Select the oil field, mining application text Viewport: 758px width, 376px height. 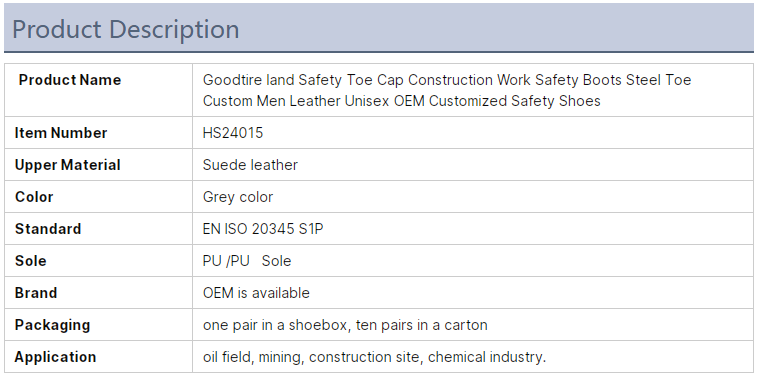click(254, 357)
